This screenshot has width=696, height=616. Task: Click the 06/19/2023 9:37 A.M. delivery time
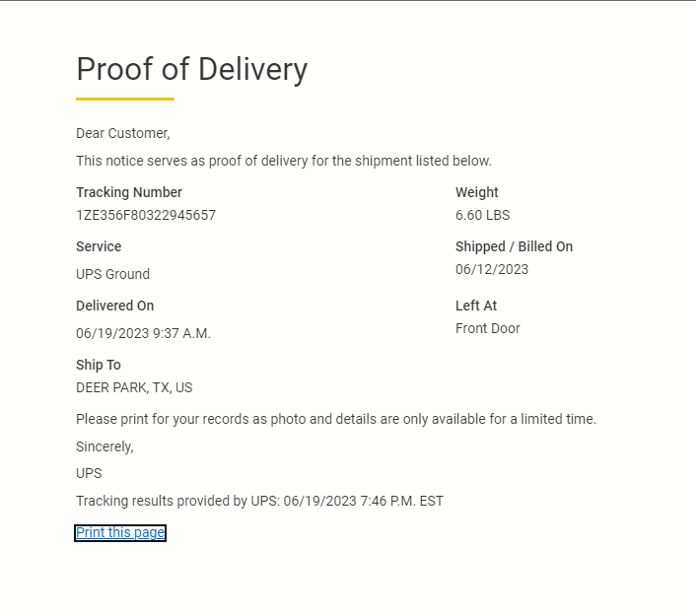tap(143, 333)
